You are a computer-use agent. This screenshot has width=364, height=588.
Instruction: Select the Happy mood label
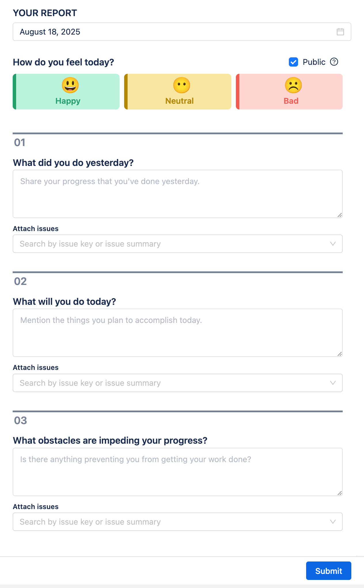pyautogui.click(x=68, y=101)
